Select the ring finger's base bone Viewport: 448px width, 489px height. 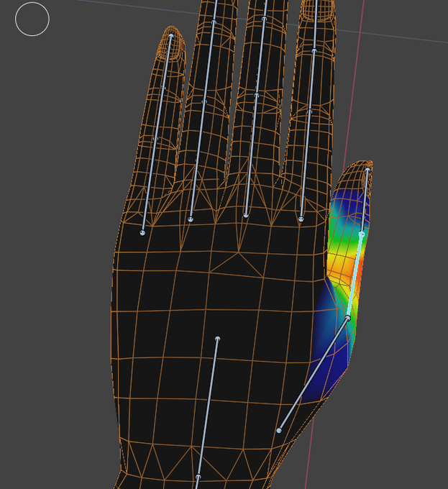pos(197,160)
